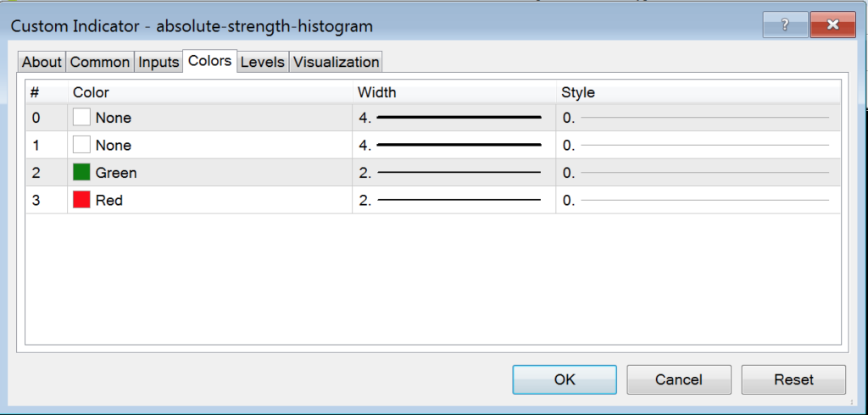Click the help question mark button
Viewport: 868px width, 415px height.
tap(785, 25)
